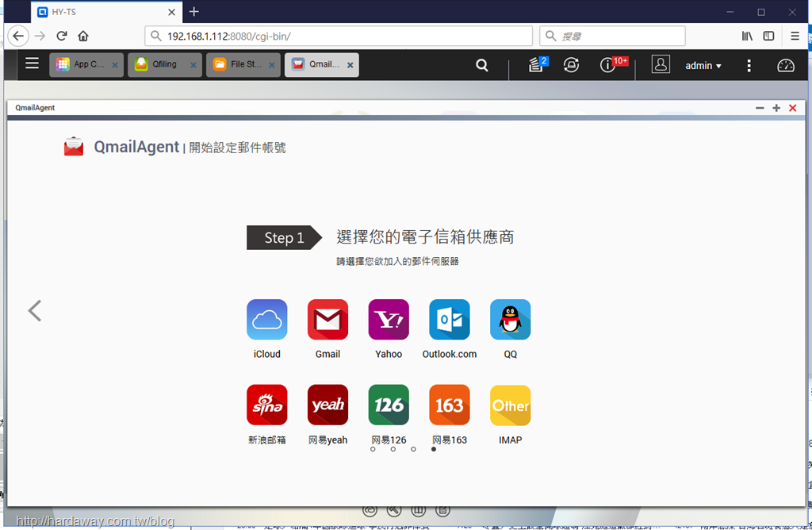Pick the Yahoo mail provider icon
Viewport: 812px width, 530px height.
point(389,319)
